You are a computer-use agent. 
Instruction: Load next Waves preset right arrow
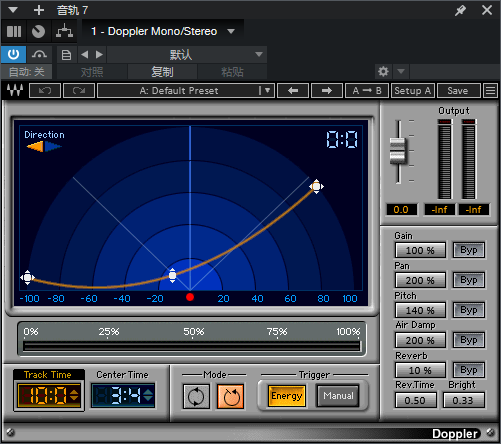[x=327, y=90]
